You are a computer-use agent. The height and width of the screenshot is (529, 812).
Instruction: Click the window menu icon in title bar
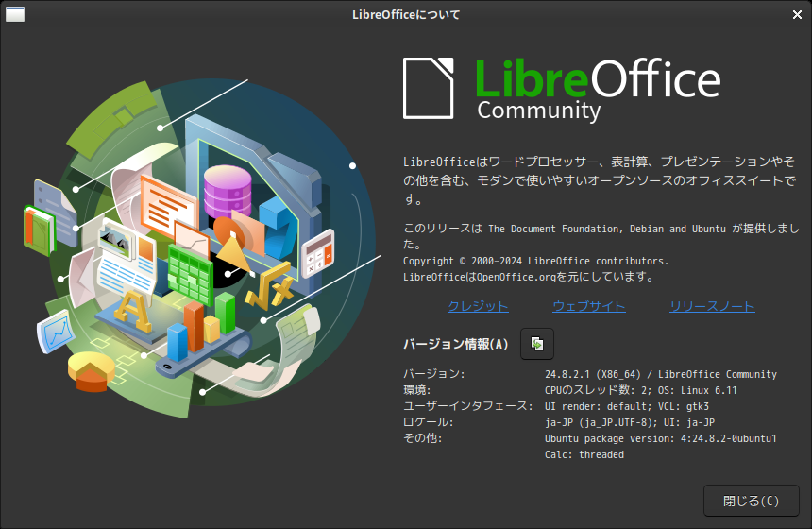pyautogui.click(x=15, y=14)
